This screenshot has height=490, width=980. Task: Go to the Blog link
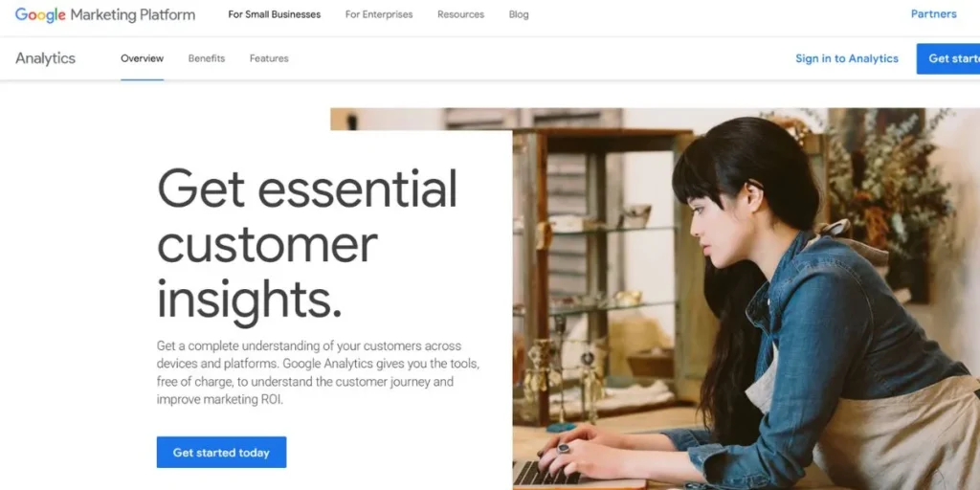click(x=519, y=14)
